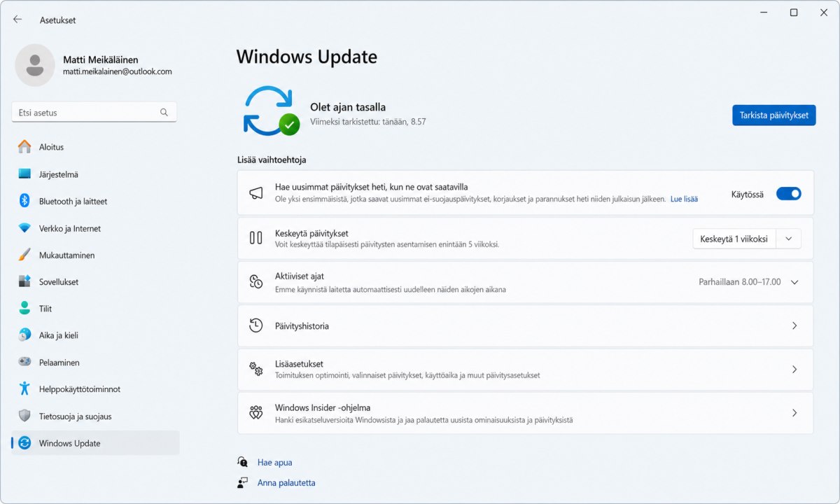This screenshot has height=504, width=840.
Task: Click the Anna palautetta feedback icon
Action: pyautogui.click(x=243, y=482)
